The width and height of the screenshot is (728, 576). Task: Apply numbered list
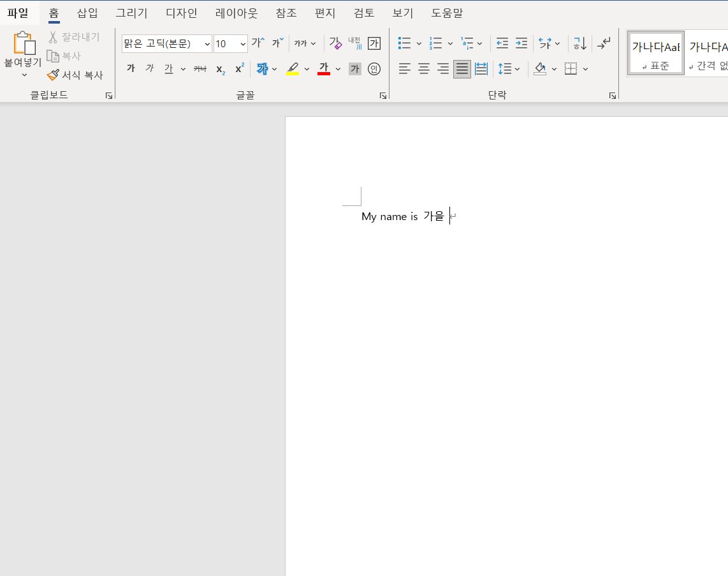[x=435, y=43]
